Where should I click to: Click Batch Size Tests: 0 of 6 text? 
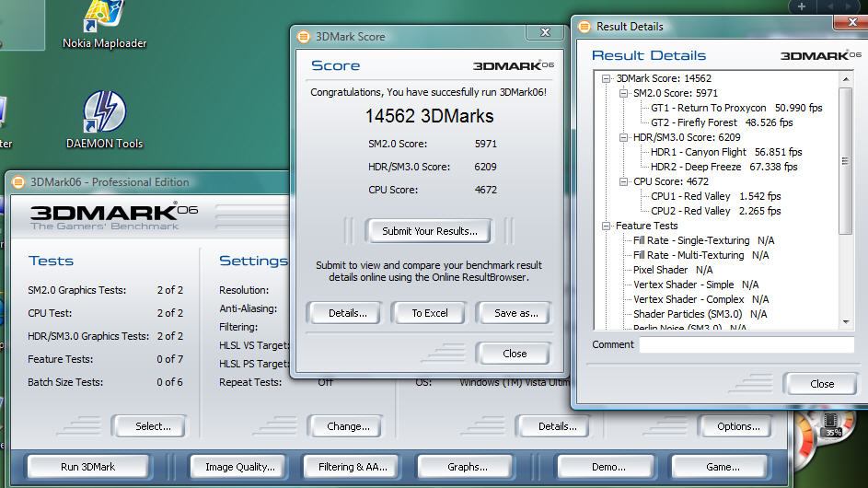click(105, 382)
